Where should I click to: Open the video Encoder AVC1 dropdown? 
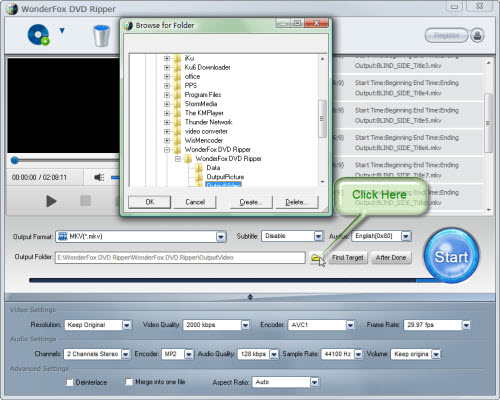coord(350,325)
